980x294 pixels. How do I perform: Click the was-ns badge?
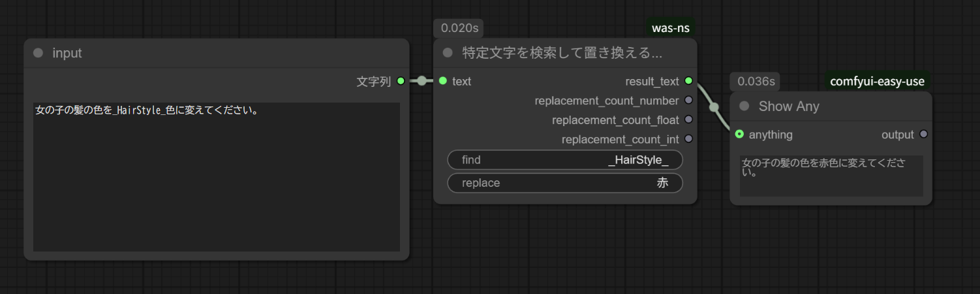coord(671,27)
